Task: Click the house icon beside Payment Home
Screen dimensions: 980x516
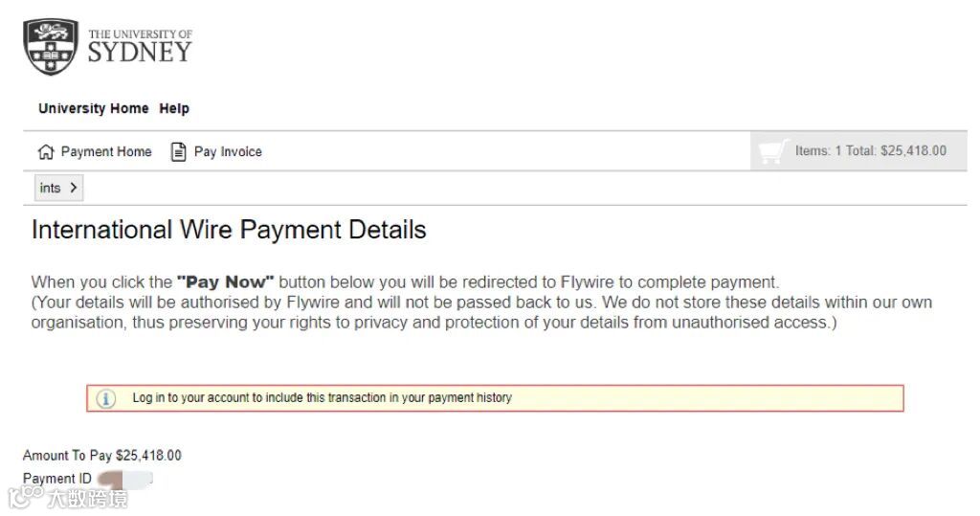Action: [x=46, y=151]
